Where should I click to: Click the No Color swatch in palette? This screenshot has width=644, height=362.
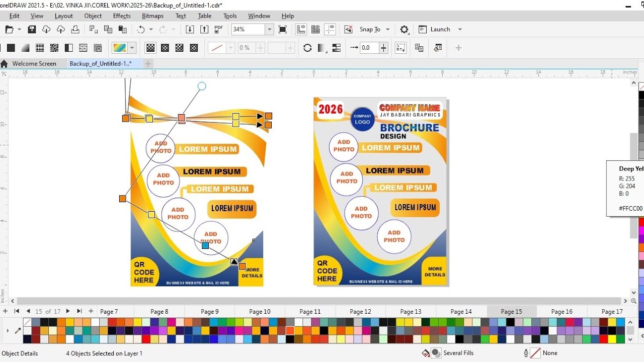coord(28,322)
